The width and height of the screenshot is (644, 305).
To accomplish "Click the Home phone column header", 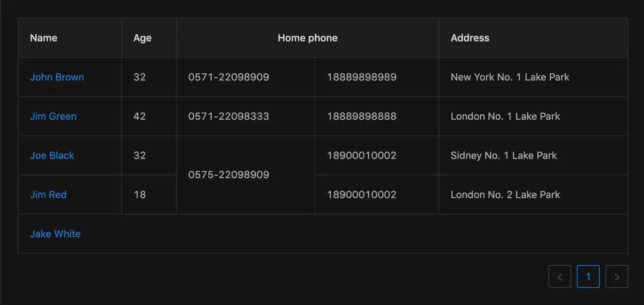I will point(307,38).
